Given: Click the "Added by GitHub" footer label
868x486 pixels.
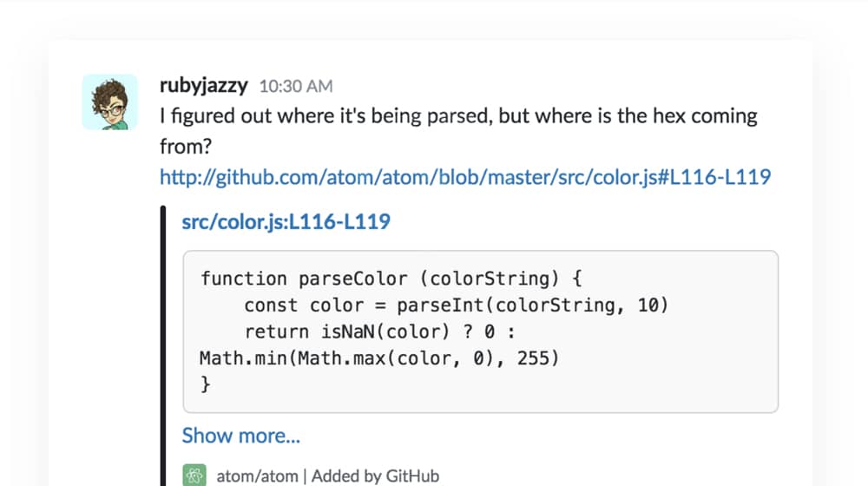Looking at the screenshot, I should [x=375, y=476].
